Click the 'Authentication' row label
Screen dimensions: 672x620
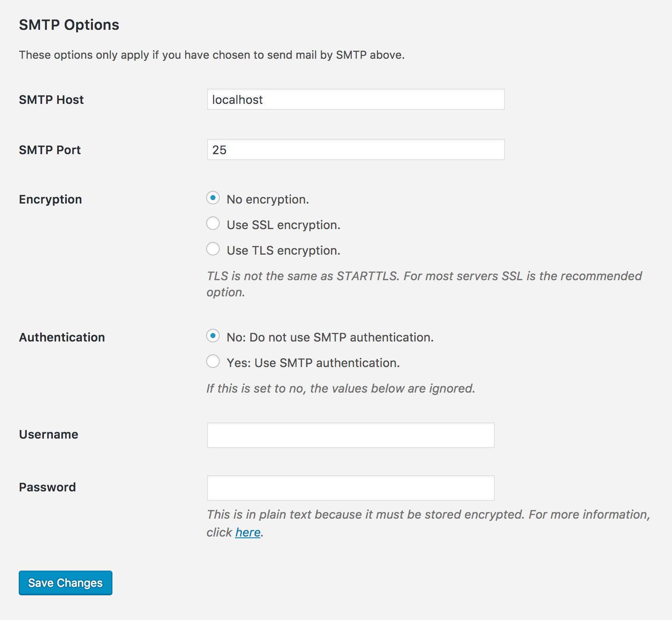click(62, 338)
